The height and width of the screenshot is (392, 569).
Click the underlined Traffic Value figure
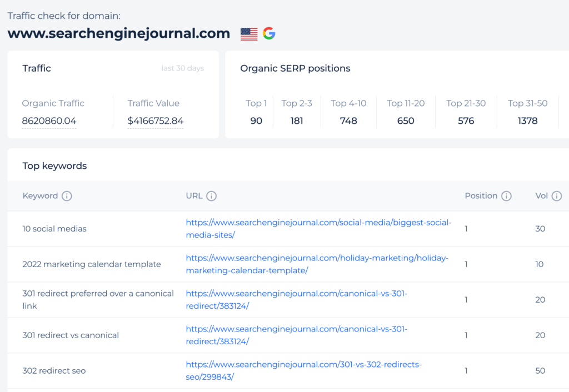click(x=155, y=120)
